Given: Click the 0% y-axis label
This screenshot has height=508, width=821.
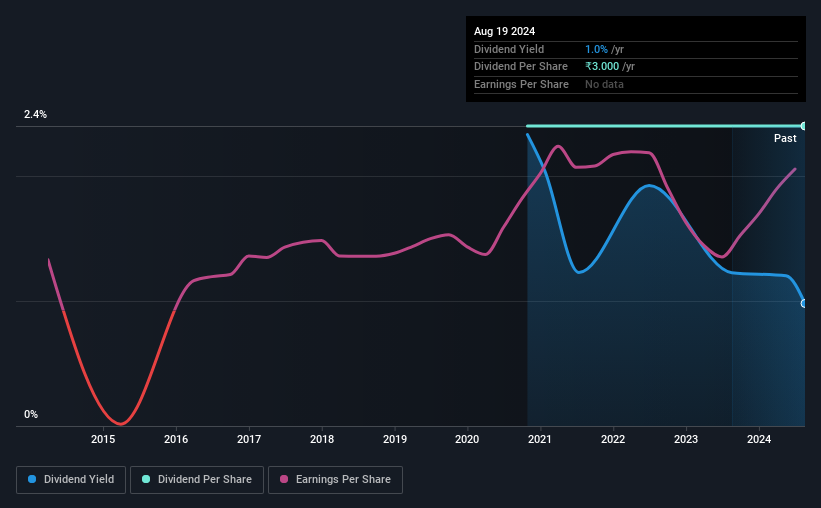Looking at the screenshot, I should click(31, 414).
